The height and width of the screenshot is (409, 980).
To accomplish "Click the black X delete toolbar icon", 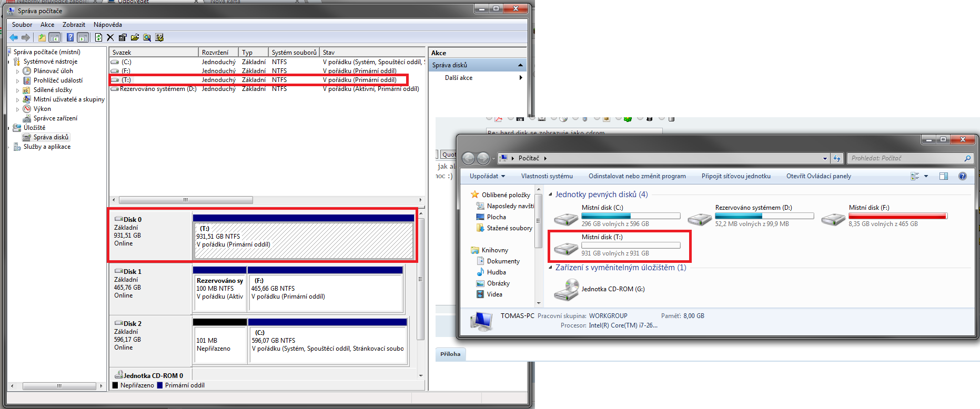I will [x=110, y=37].
